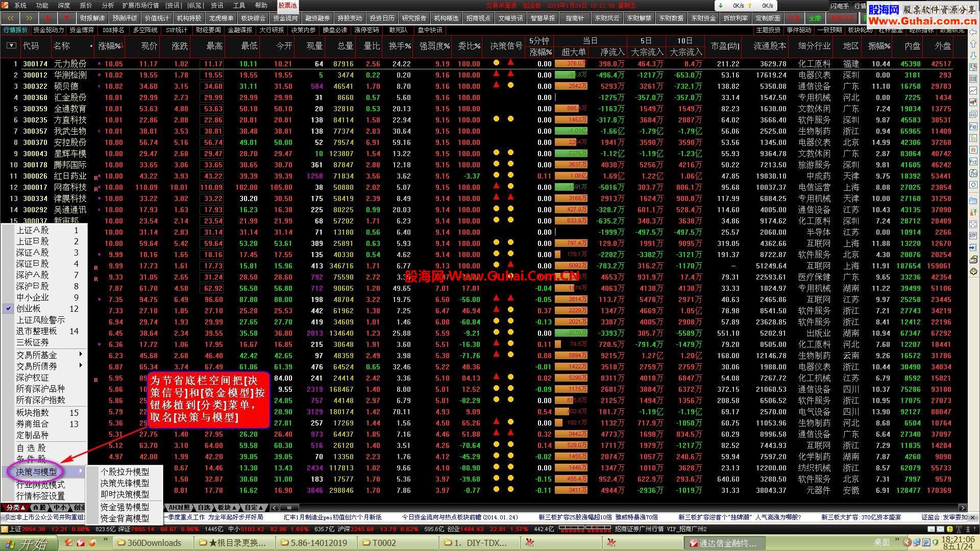Click the double right arrow forward button
Viewport: 980px width, 551px height.
pyautogui.click(x=29, y=18)
